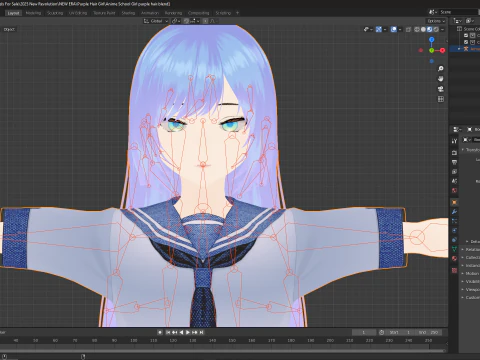Open the Texture Paint workspace tab
The height and width of the screenshot is (360, 480).
click(104, 13)
